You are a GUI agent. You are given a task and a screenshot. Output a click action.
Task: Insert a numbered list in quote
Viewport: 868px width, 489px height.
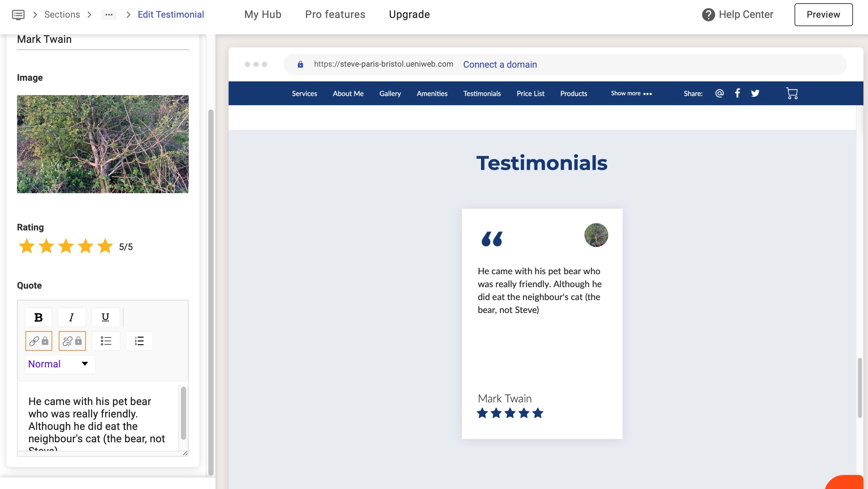[x=139, y=341]
